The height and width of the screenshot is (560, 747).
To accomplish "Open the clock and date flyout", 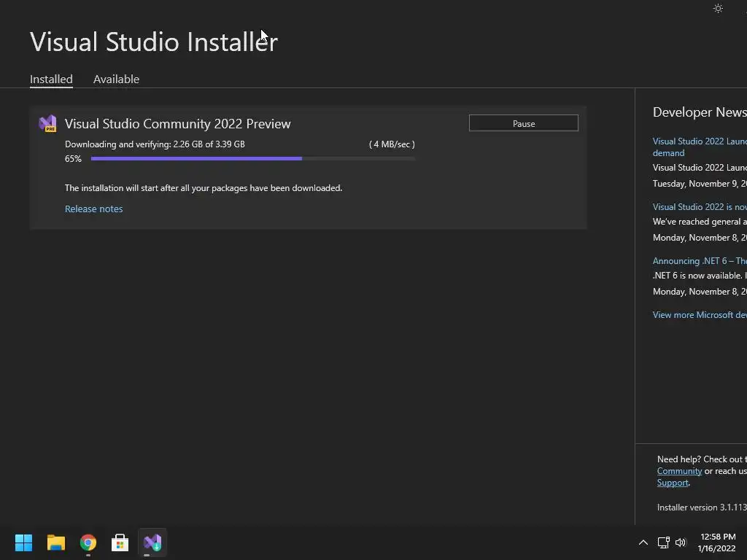I will 717,542.
